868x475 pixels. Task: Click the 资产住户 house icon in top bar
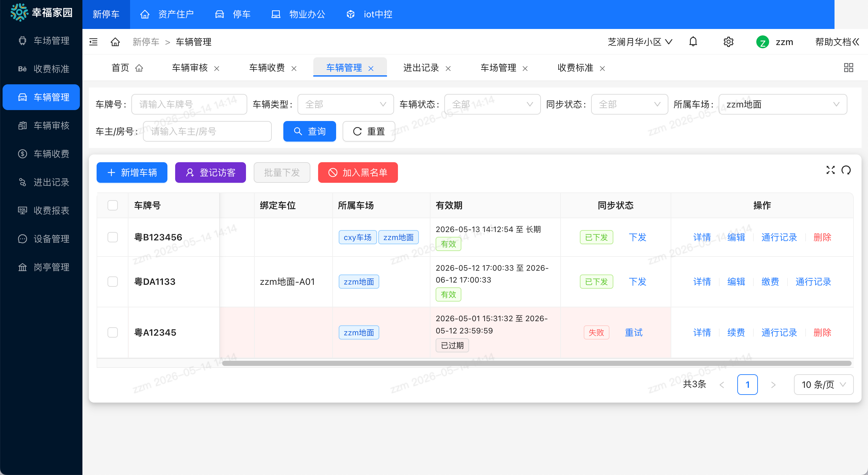[145, 14]
